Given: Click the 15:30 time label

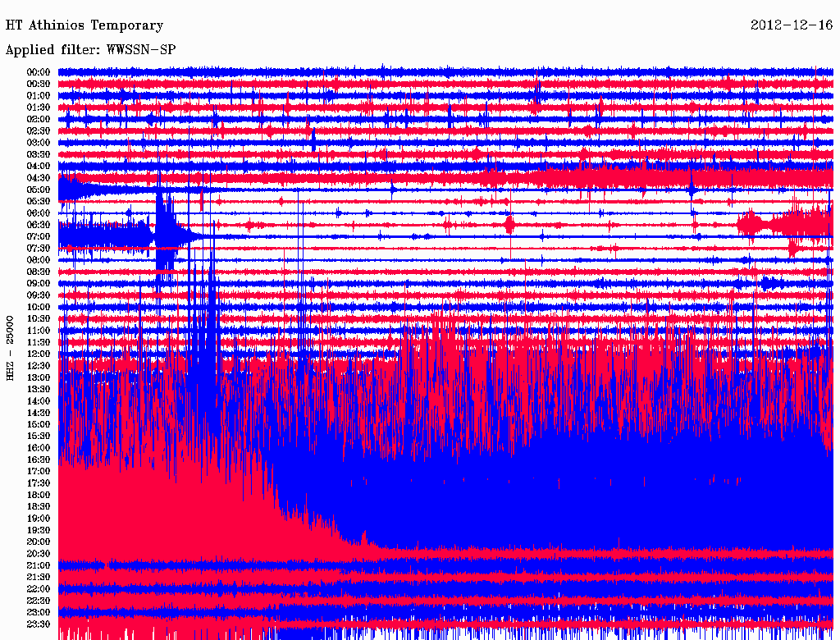Looking at the screenshot, I should click(39, 436).
